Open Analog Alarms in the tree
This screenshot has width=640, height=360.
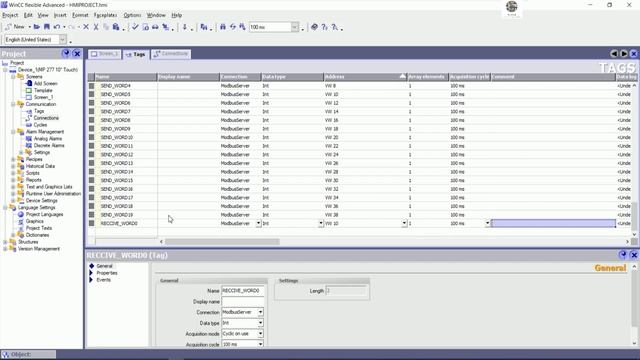pyautogui.click(x=48, y=139)
